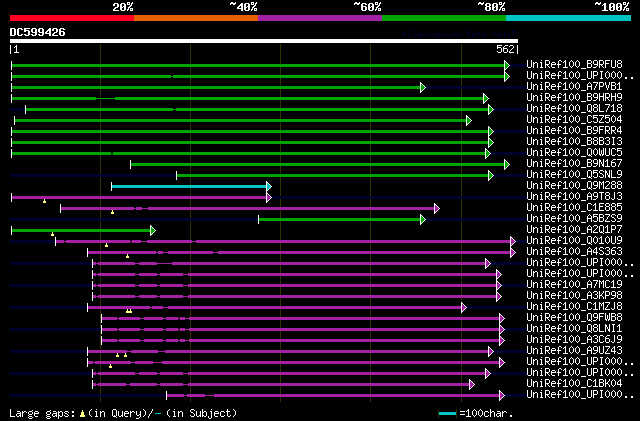Viewport: 640px width, 421px height.
Task: Click the white query sequence bar
Action: (264, 41)
